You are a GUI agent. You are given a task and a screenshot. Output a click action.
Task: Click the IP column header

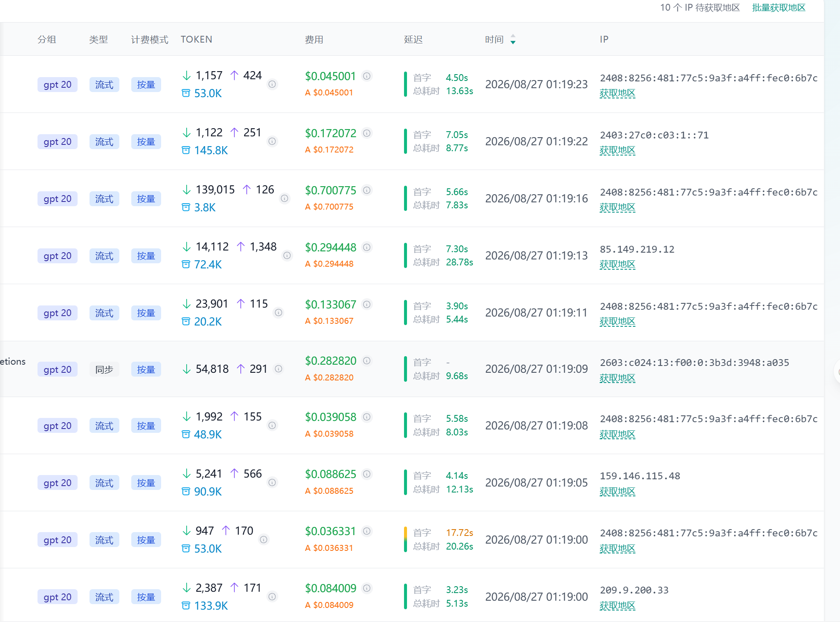[x=604, y=39]
